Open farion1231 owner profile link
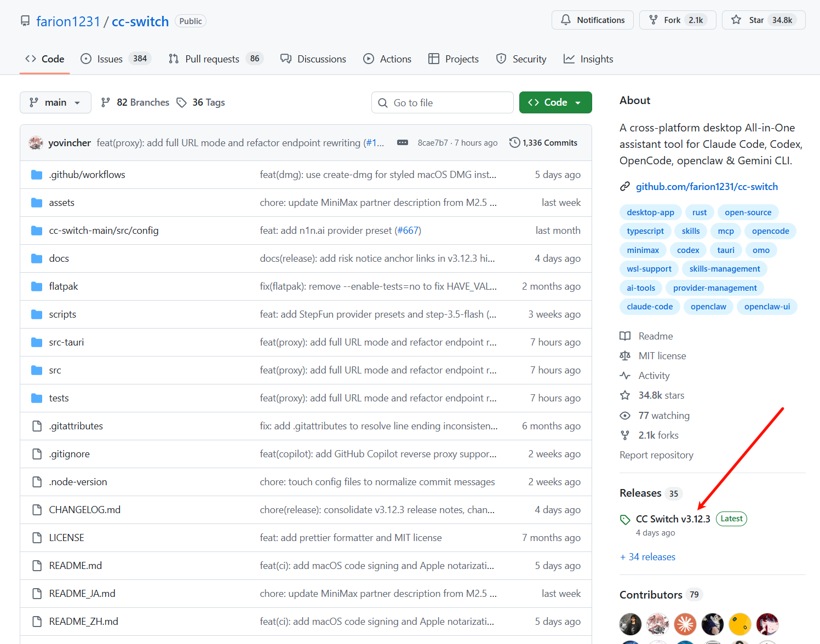This screenshot has width=820, height=644. 68,21
